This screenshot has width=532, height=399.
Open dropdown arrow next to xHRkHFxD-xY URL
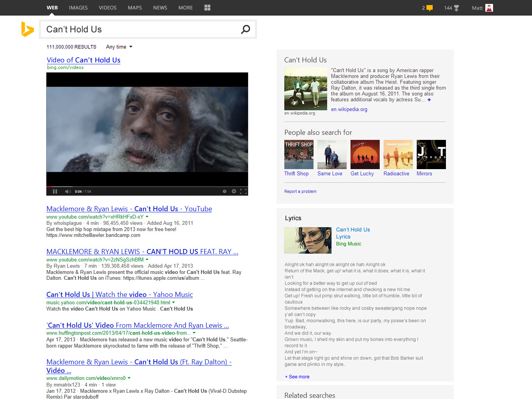(147, 217)
